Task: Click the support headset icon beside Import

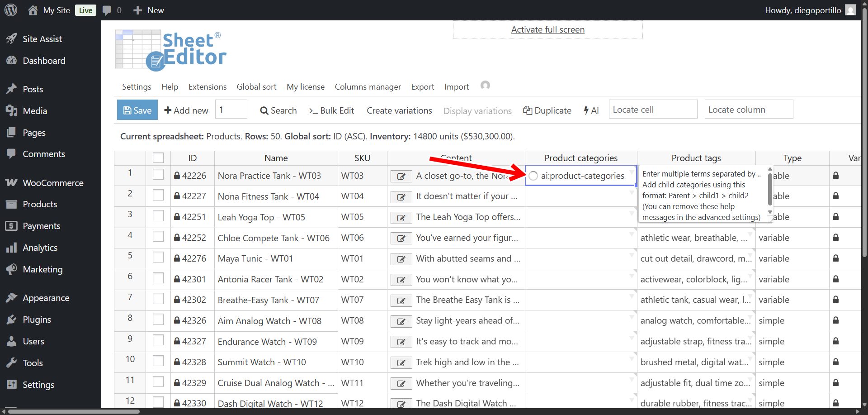Action: click(x=485, y=86)
